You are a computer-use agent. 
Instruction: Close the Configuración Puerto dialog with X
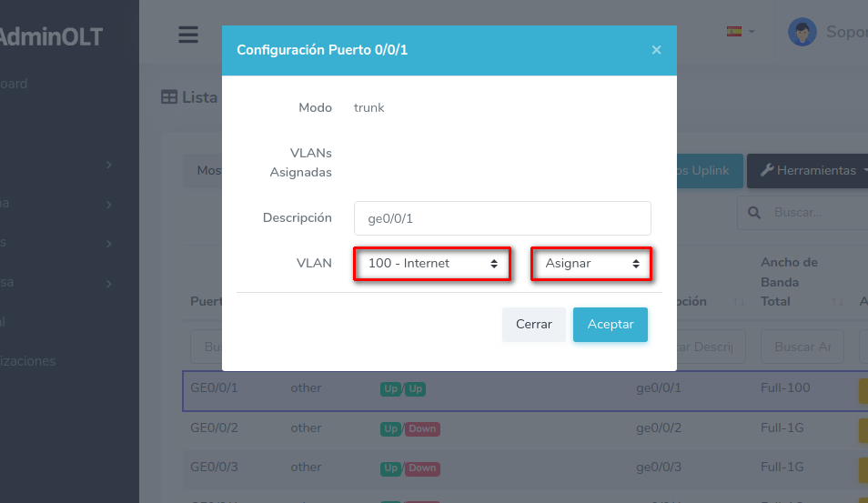point(656,50)
